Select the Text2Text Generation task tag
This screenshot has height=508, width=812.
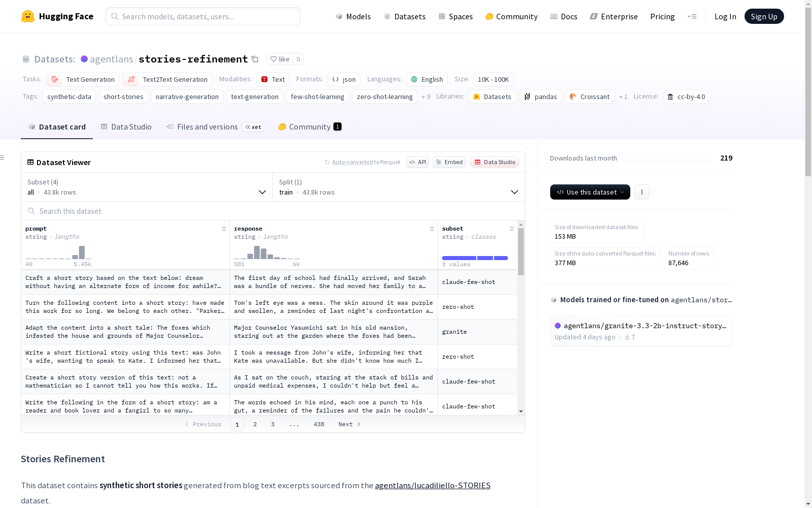point(167,79)
